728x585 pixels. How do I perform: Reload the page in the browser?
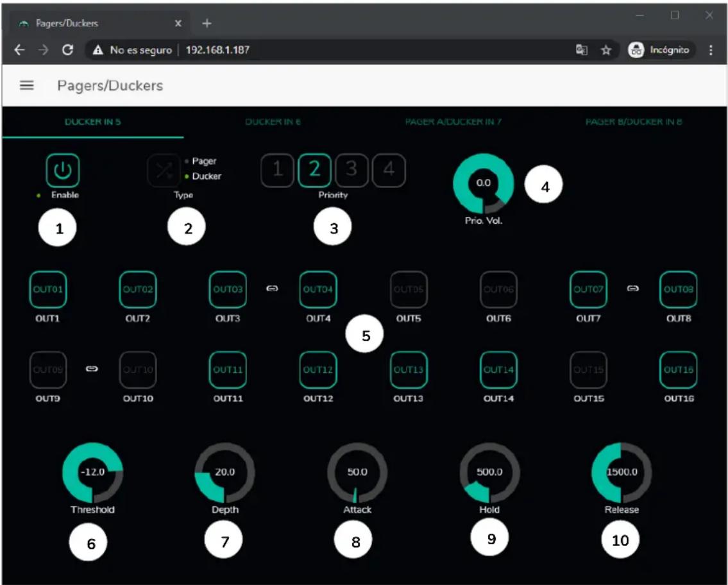pyautogui.click(x=68, y=49)
